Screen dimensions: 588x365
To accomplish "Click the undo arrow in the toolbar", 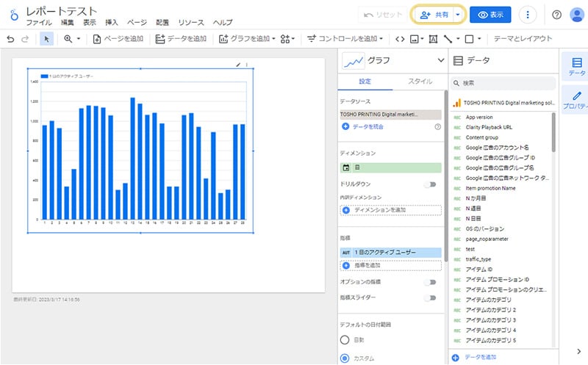I will tap(10, 39).
